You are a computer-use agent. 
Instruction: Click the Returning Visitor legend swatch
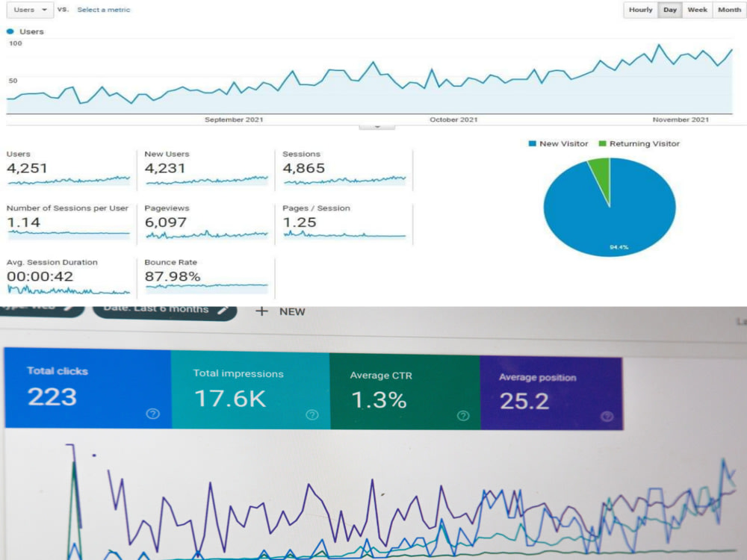pyautogui.click(x=602, y=144)
